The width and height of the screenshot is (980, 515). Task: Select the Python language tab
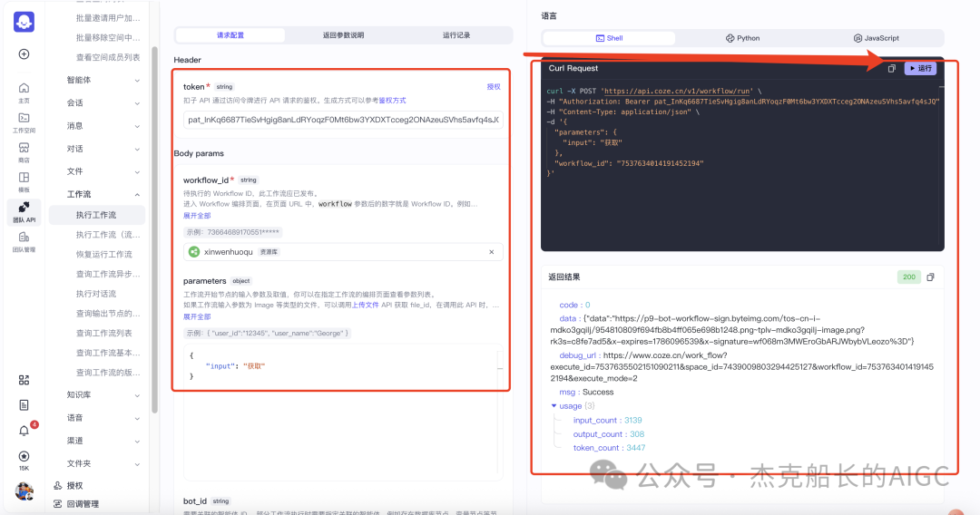coord(742,38)
